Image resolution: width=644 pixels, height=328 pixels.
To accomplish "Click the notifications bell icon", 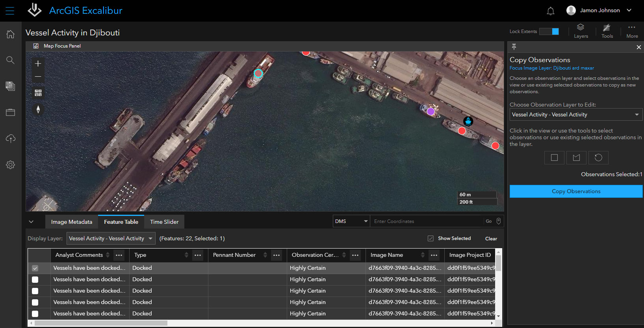I will click(x=550, y=11).
